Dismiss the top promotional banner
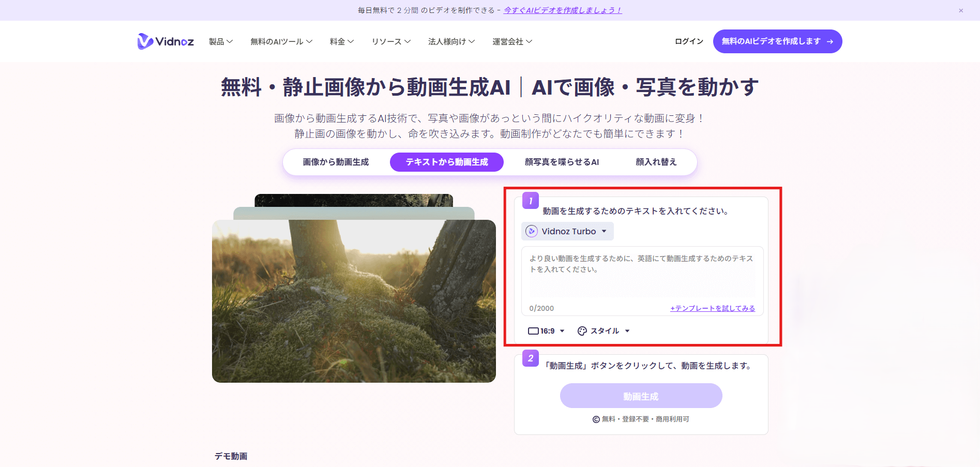This screenshot has height=467, width=980. pos(960,10)
